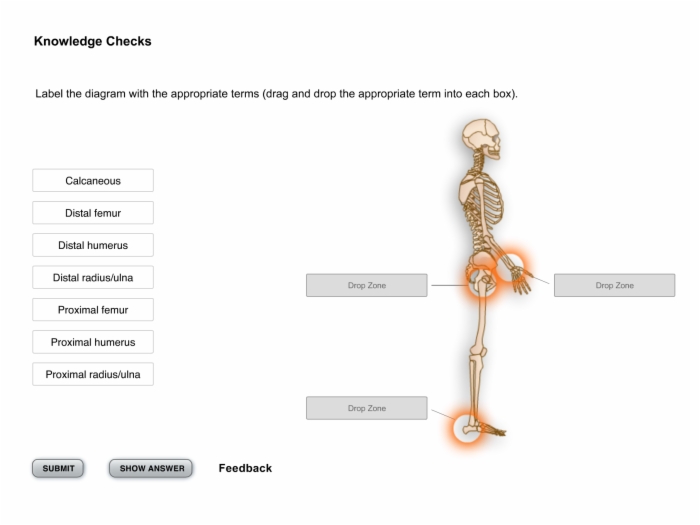
Task: Click the SUBMIT button
Action: (58, 468)
